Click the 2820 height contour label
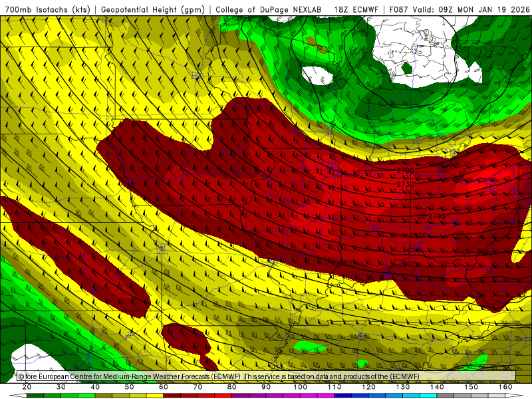Image resolution: width=532 pixels, height=399 pixels. 418,235
